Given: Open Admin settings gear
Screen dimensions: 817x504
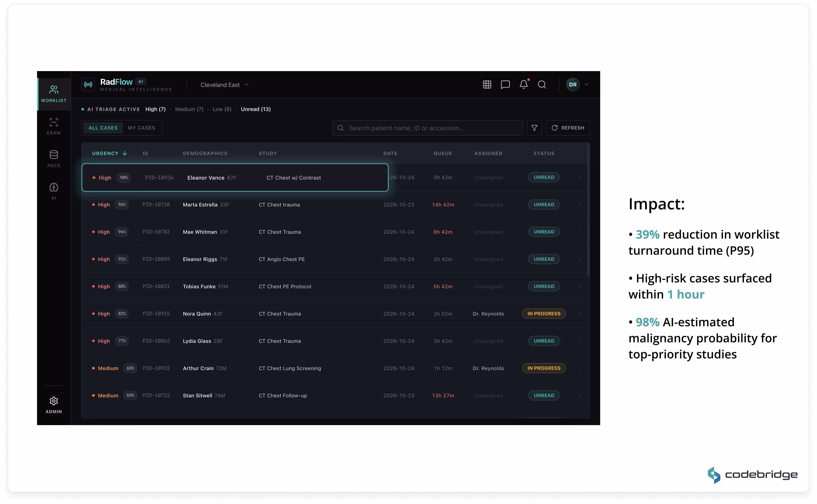Looking at the screenshot, I should (54, 405).
